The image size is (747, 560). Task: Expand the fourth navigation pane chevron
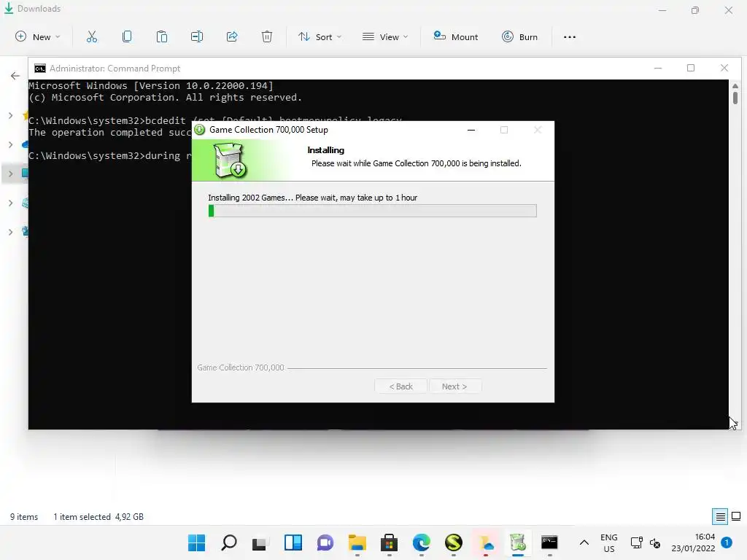(x=10, y=203)
